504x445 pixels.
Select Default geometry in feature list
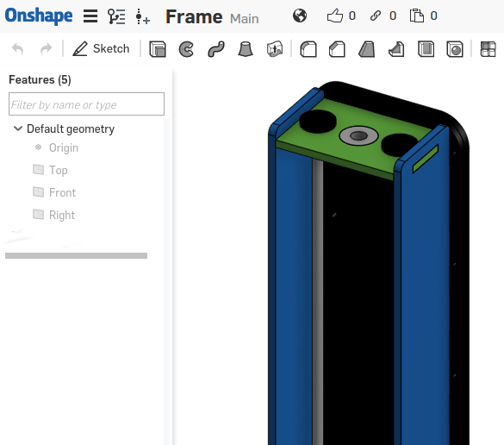[71, 128]
